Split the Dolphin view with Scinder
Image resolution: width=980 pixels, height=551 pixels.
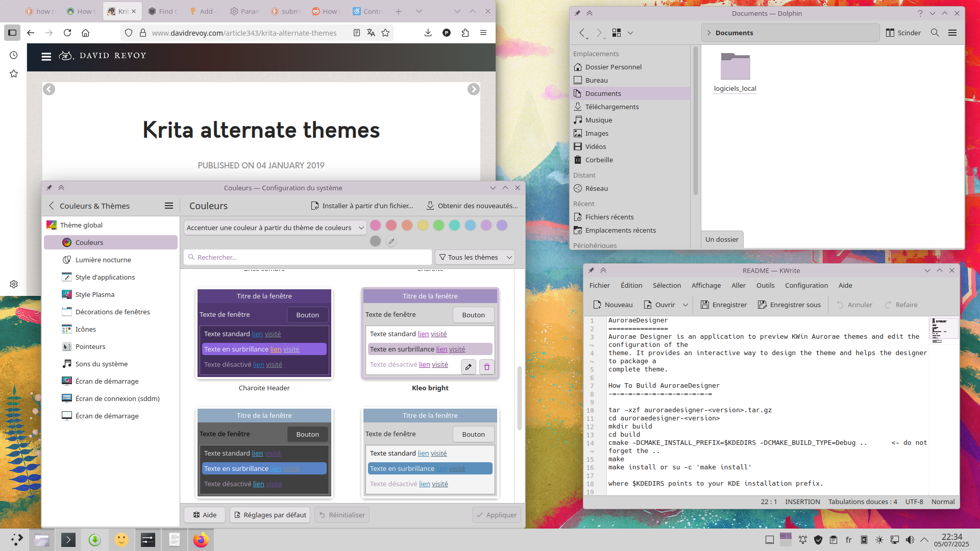[903, 33]
